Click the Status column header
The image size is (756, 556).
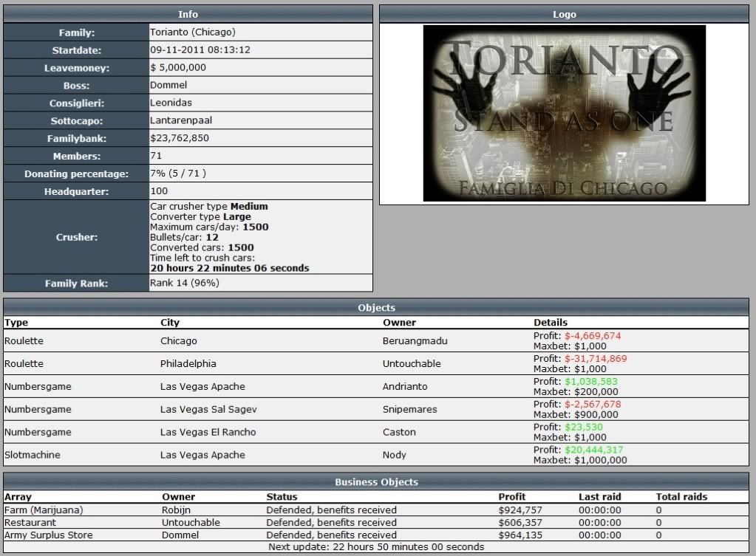282,497
